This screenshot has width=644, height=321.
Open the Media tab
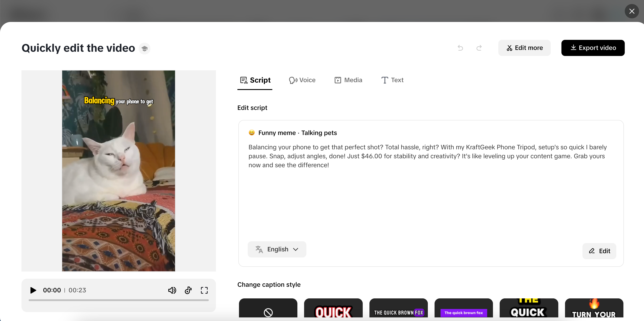348,80
